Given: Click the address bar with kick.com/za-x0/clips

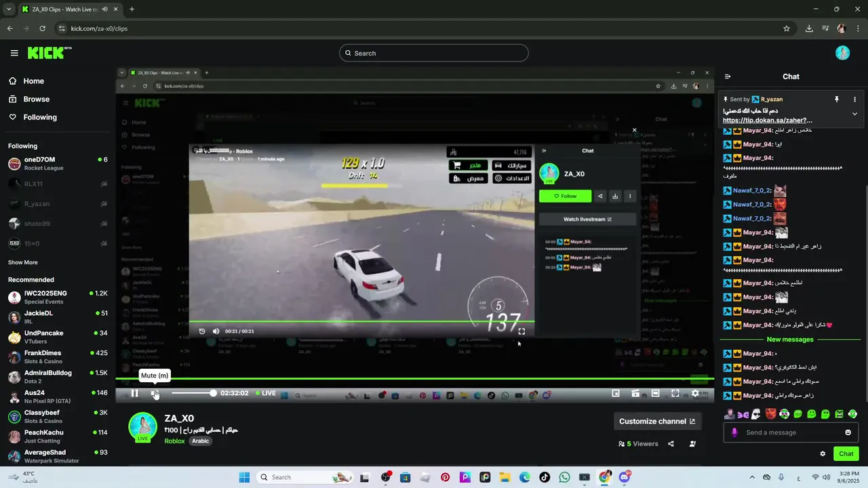Looking at the screenshot, I should [x=420, y=28].
